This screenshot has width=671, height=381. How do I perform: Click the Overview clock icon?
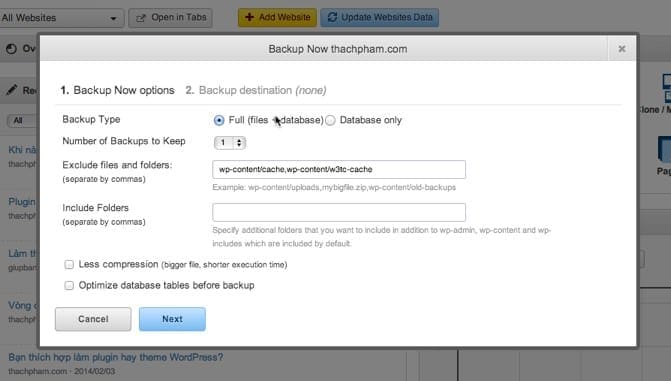pos(11,49)
